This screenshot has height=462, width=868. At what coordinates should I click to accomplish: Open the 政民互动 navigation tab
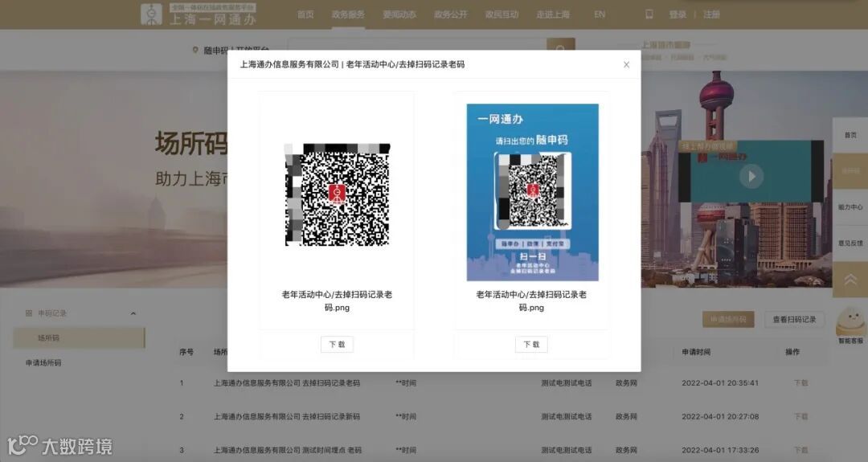coord(502,14)
